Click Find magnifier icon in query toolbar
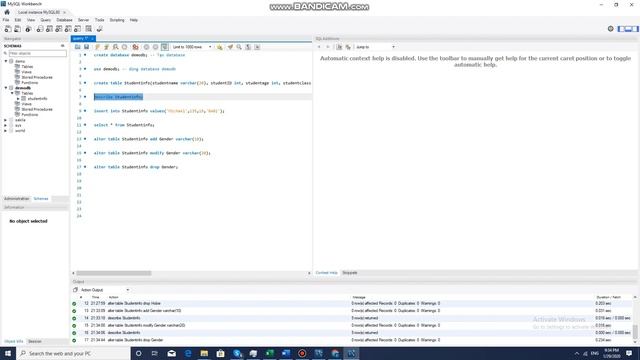640x360 pixels. click(239, 47)
